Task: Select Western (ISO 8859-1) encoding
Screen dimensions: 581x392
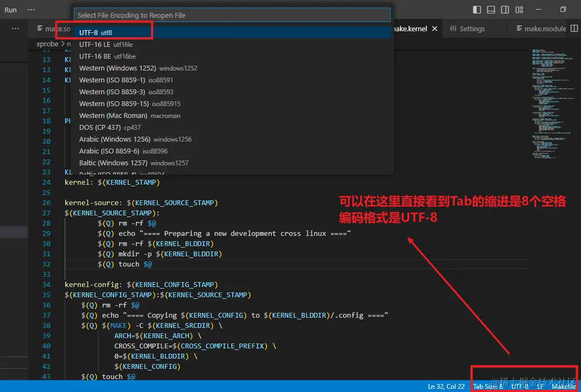Action: pyautogui.click(x=232, y=80)
